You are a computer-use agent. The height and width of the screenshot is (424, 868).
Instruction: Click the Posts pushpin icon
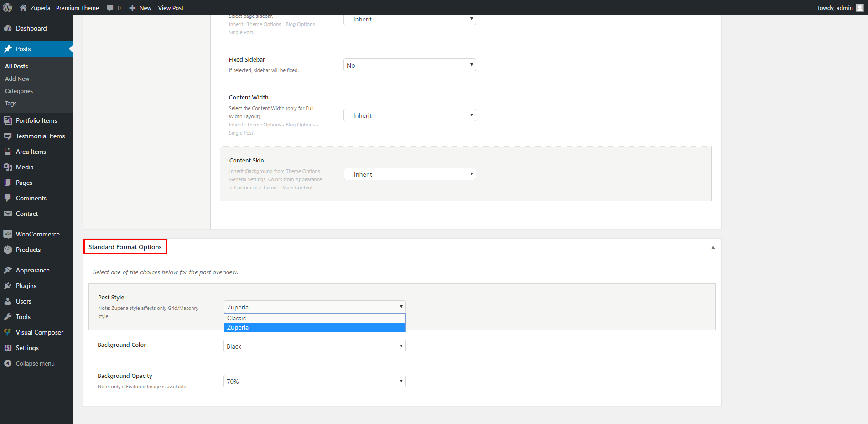8,49
